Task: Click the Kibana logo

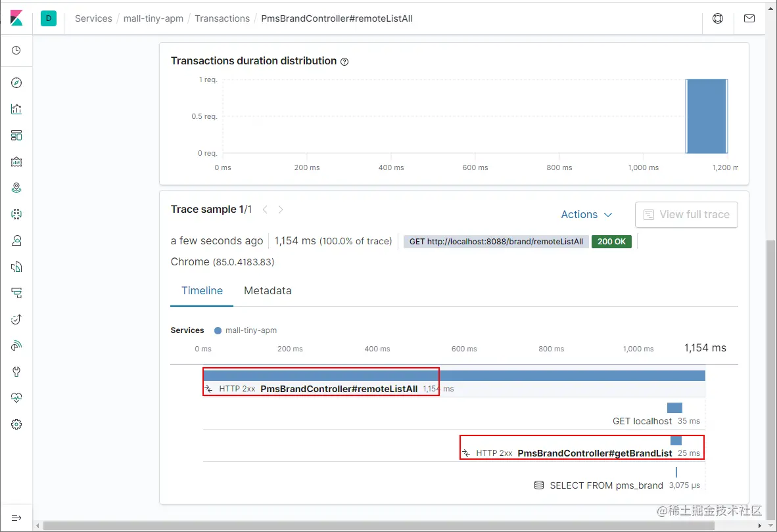Action: 16,18
